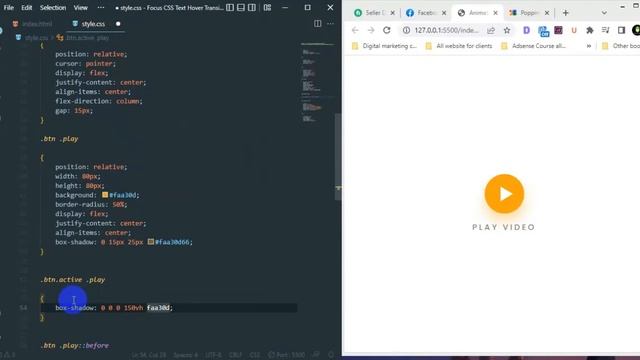Click the CRLF line ending status item

pyautogui.click(x=235, y=355)
